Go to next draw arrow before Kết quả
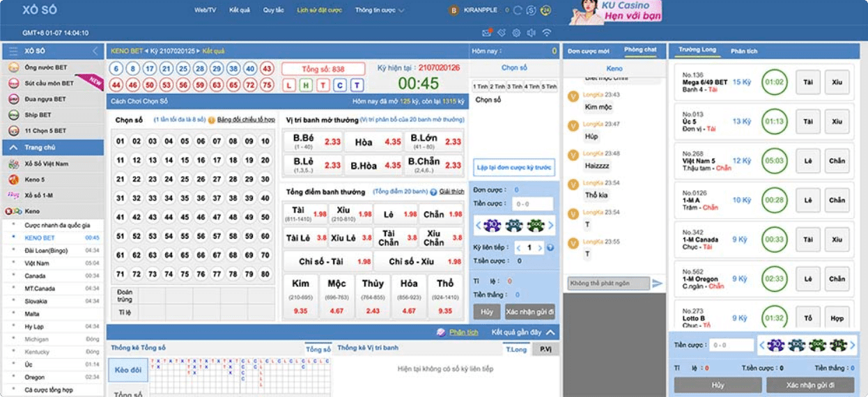 199,51
